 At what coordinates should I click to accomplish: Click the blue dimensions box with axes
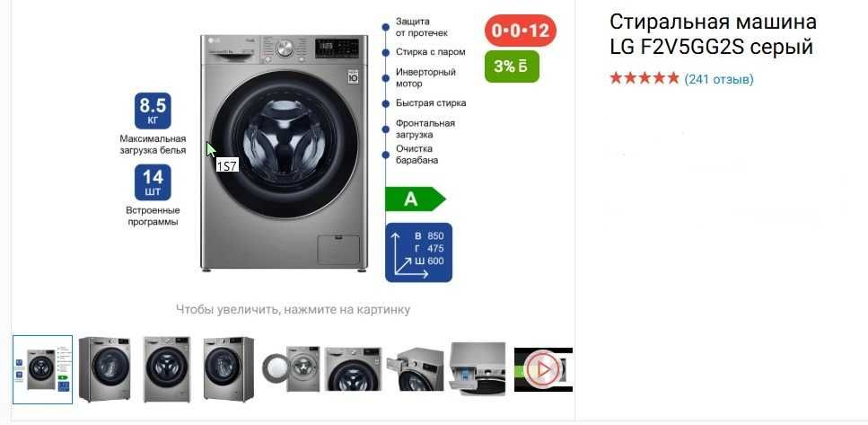418,252
